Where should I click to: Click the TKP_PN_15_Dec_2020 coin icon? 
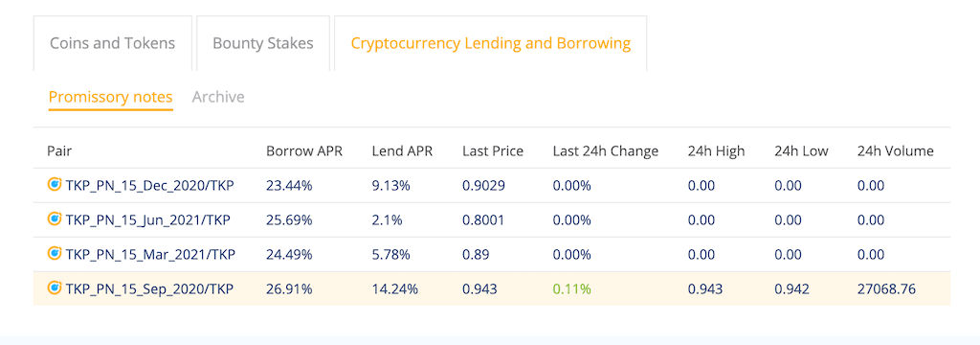(x=55, y=185)
